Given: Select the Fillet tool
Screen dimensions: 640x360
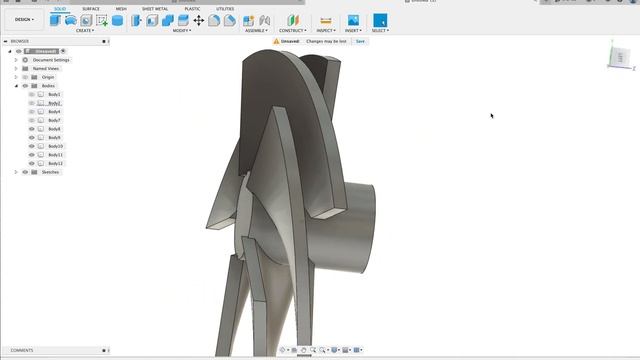Looking at the screenshot, I should [214, 20].
